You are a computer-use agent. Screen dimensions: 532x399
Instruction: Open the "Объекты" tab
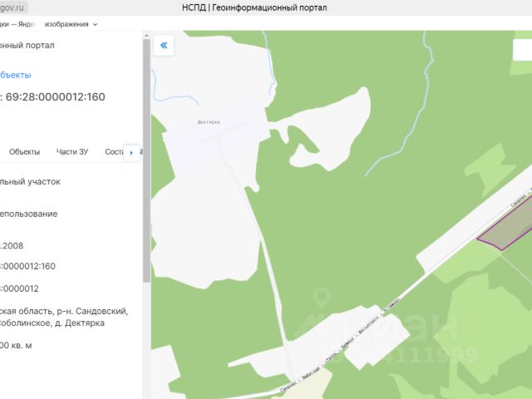point(24,151)
